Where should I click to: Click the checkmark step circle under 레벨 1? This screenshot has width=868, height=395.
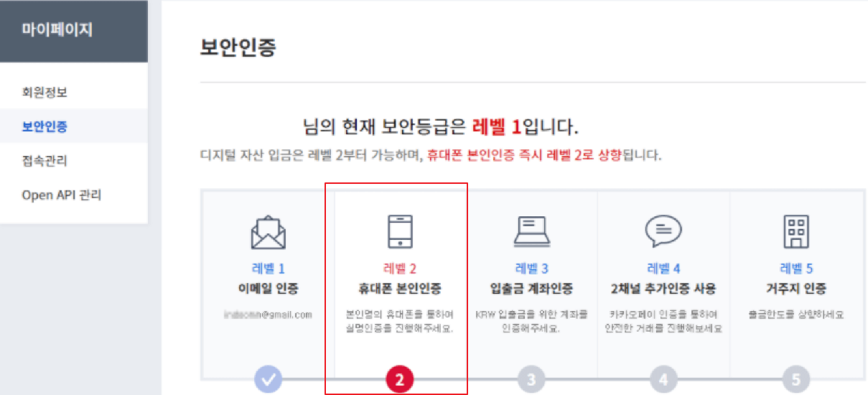pos(268,378)
